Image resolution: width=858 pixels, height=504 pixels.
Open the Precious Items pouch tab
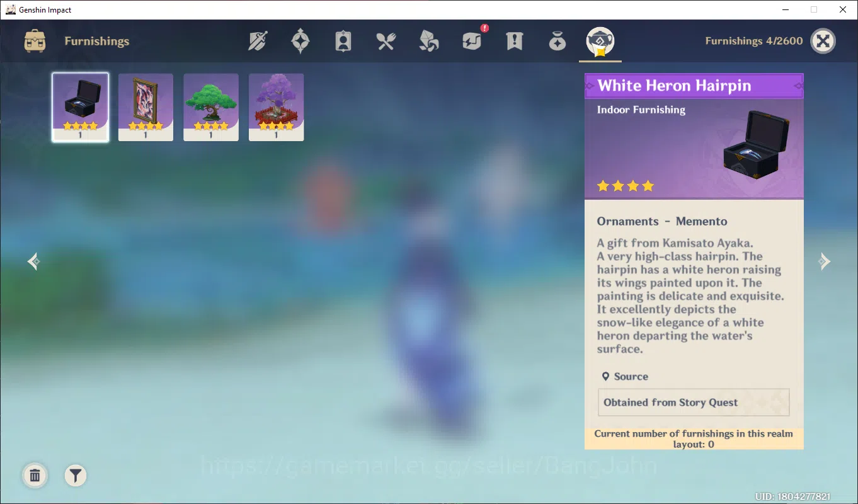tap(558, 42)
